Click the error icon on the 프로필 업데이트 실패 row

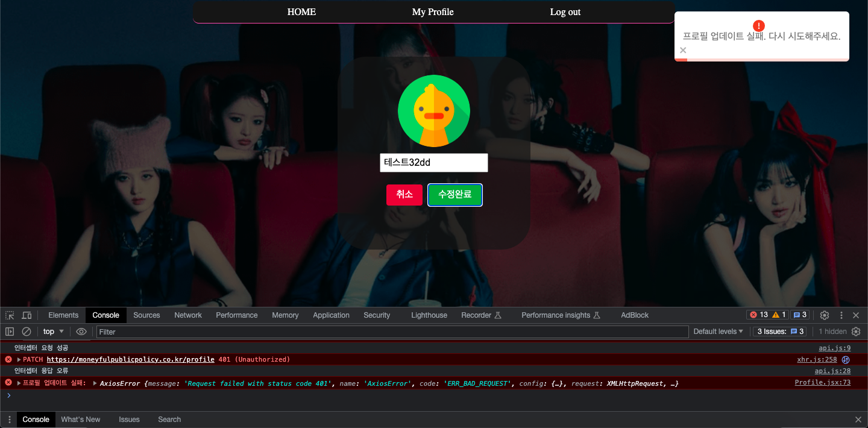[x=8, y=383]
